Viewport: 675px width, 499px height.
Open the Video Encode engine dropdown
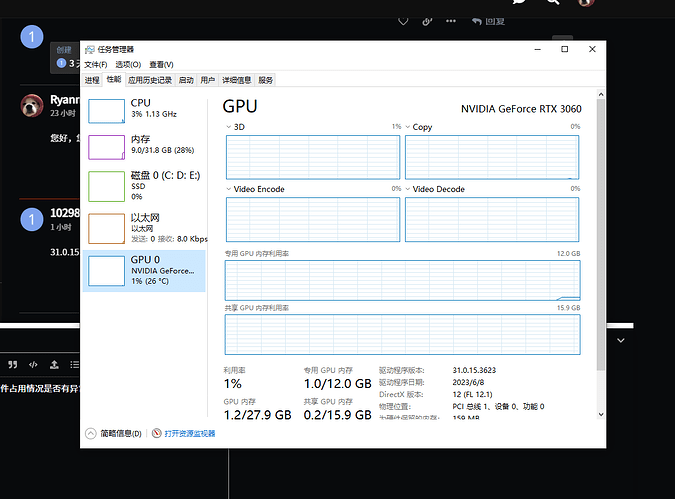228,189
